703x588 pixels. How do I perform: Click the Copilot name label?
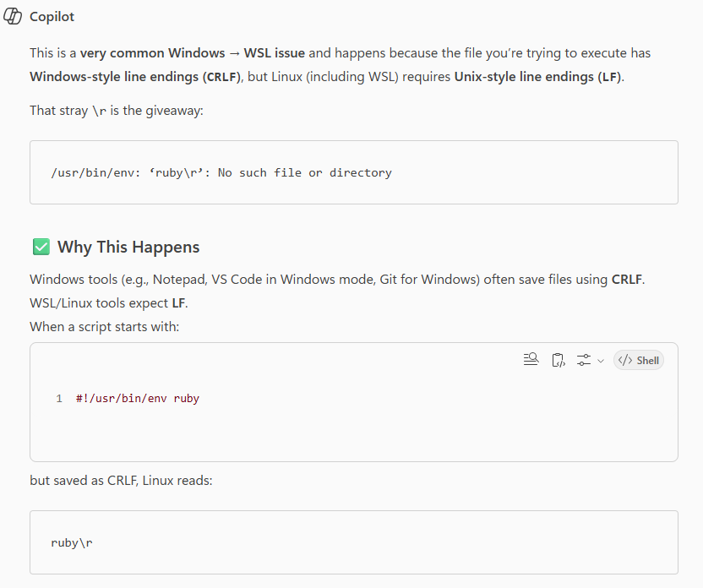click(52, 17)
